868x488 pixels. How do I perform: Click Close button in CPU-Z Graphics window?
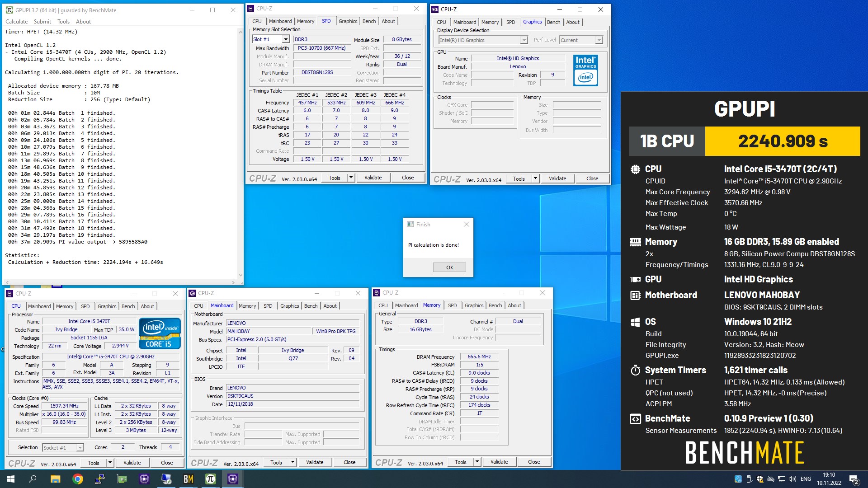coord(592,179)
